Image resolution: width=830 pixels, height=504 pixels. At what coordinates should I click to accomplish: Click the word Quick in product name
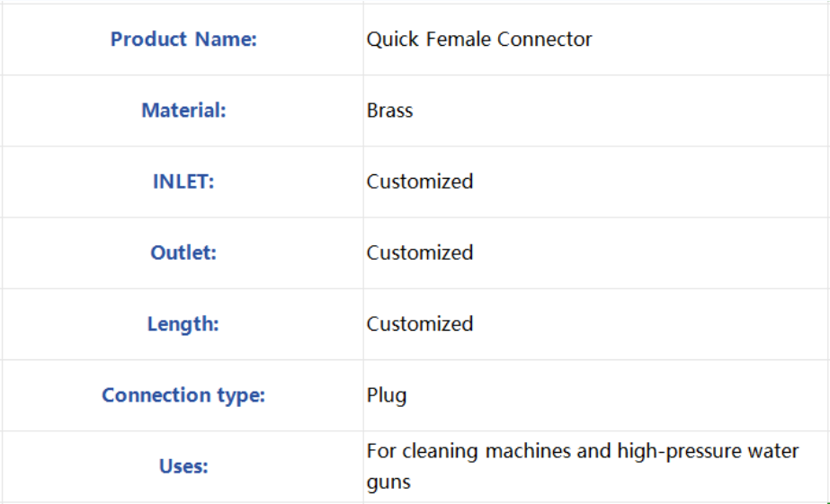393,40
